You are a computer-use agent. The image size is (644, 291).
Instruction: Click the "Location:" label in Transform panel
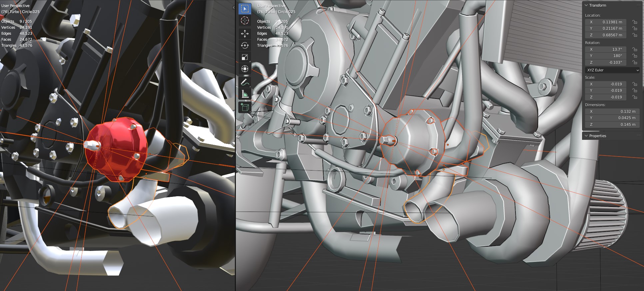point(593,15)
